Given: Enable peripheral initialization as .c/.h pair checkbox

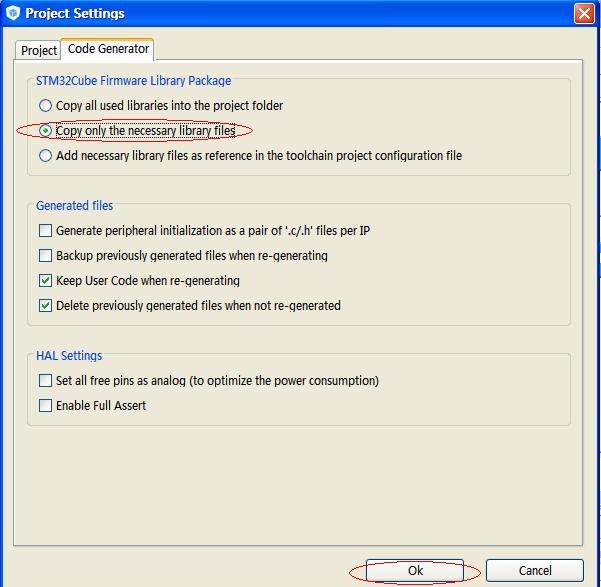Looking at the screenshot, I should click(45, 230).
